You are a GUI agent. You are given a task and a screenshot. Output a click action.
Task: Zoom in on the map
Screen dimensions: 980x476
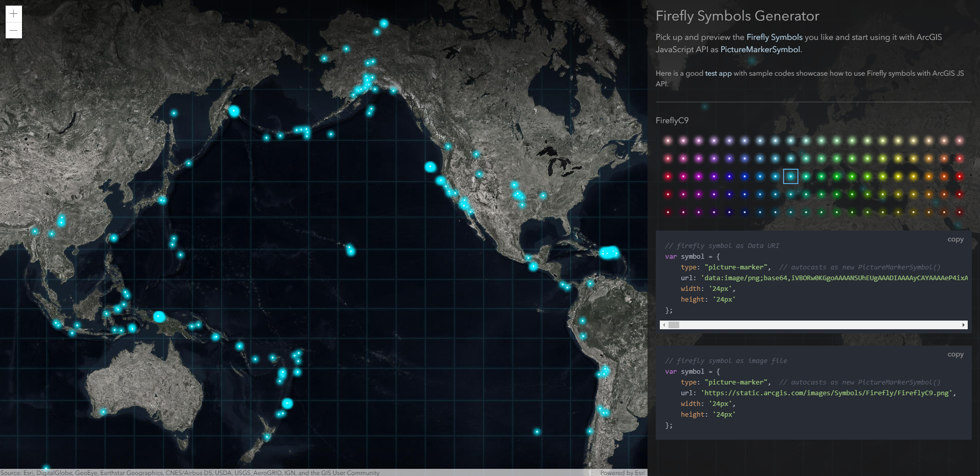click(14, 14)
